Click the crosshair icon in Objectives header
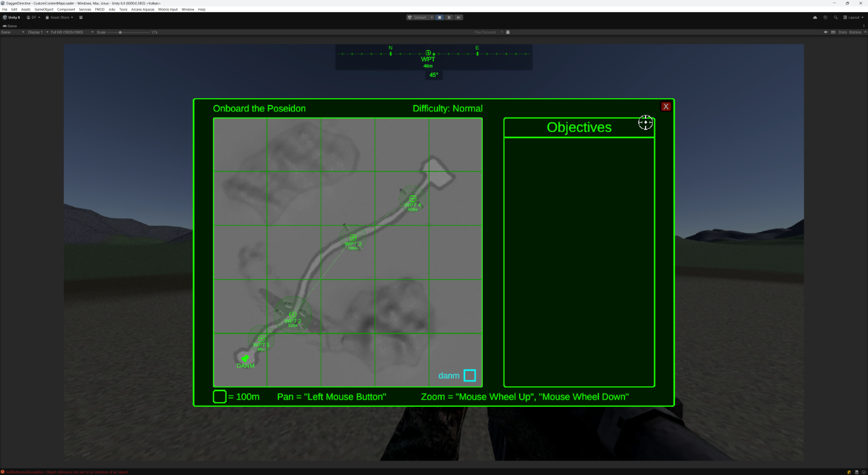Image resolution: width=868 pixels, height=475 pixels. (646, 122)
